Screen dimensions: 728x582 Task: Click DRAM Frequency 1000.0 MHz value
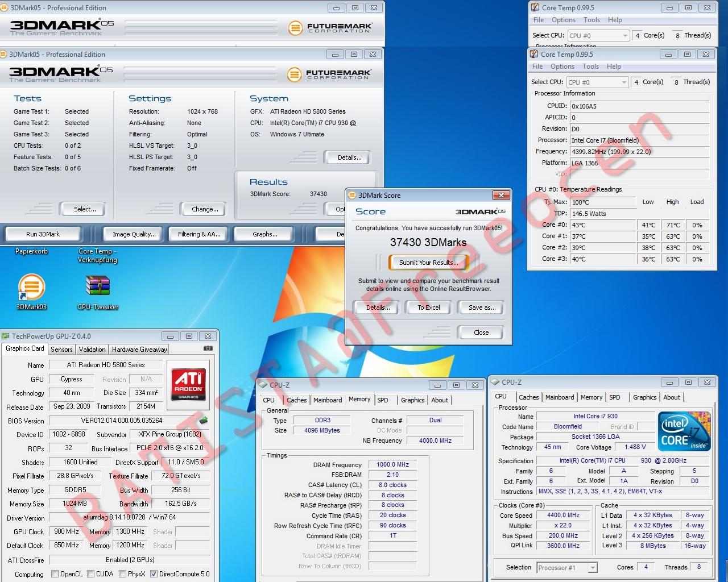click(392, 464)
